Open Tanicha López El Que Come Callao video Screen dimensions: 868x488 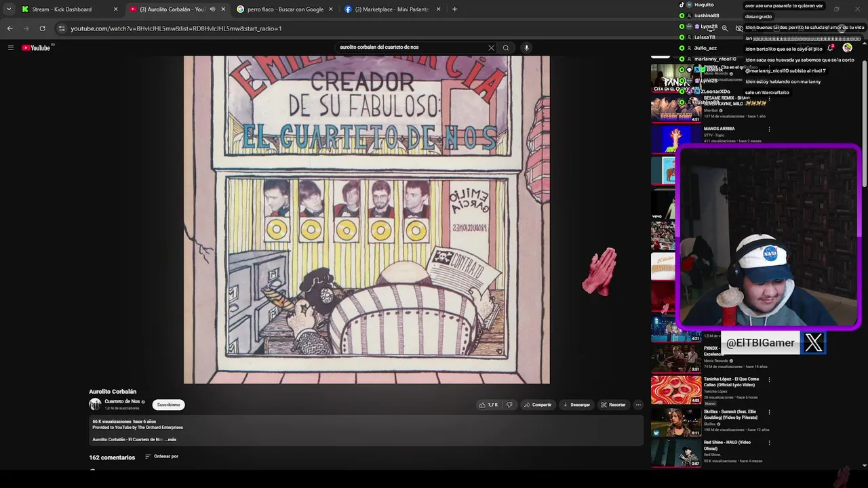(731, 382)
